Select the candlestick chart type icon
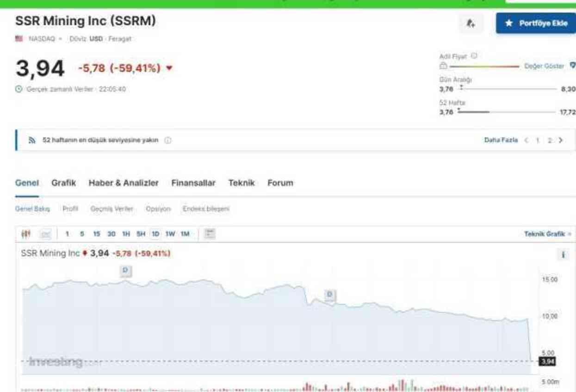Viewport: 576px width, 392px height. (x=26, y=234)
